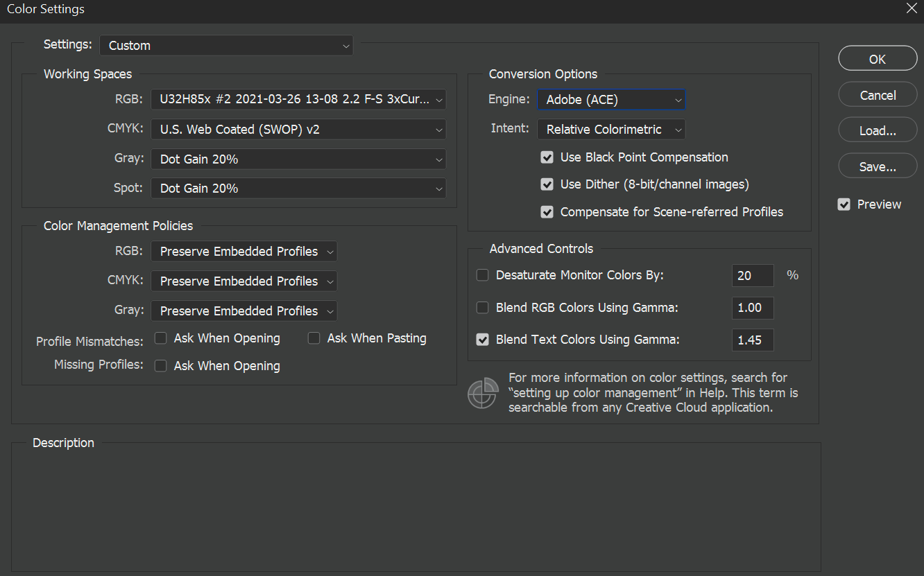Image resolution: width=924 pixels, height=576 pixels.
Task: Change the rendering Intent dropdown
Action: pyautogui.click(x=611, y=129)
